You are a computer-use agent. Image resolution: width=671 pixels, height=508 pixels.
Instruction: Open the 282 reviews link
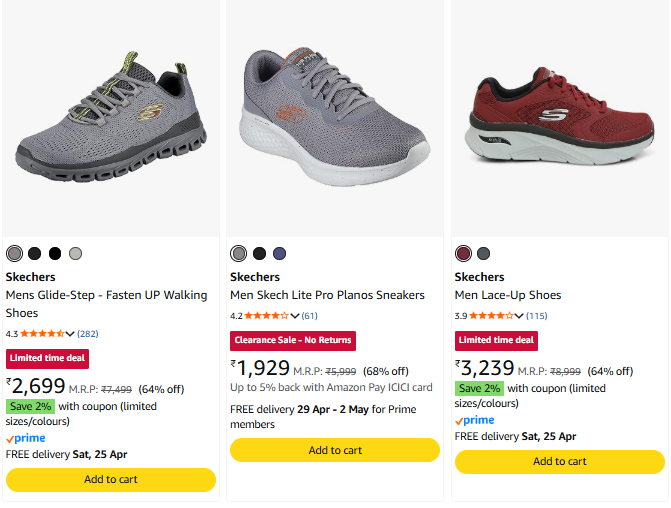coord(88,334)
